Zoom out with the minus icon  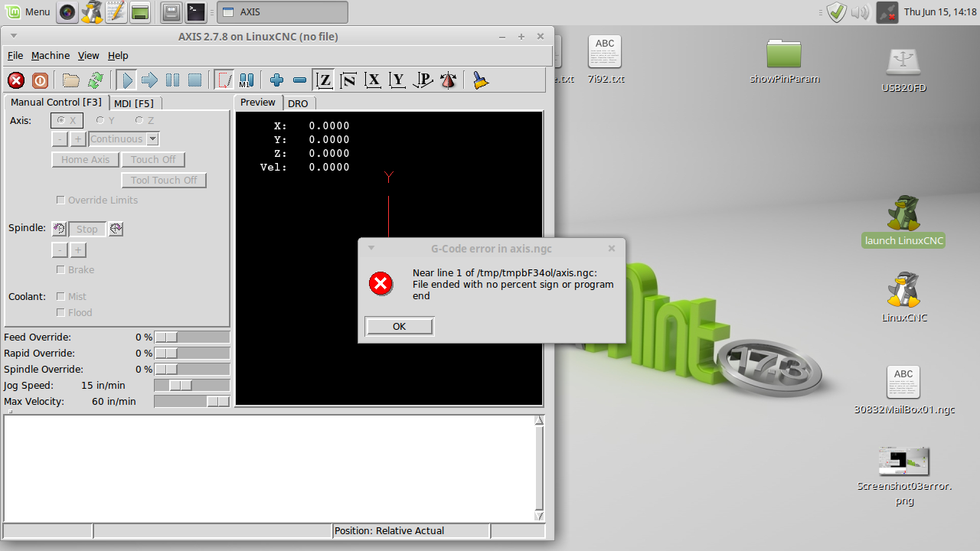(299, 80)
